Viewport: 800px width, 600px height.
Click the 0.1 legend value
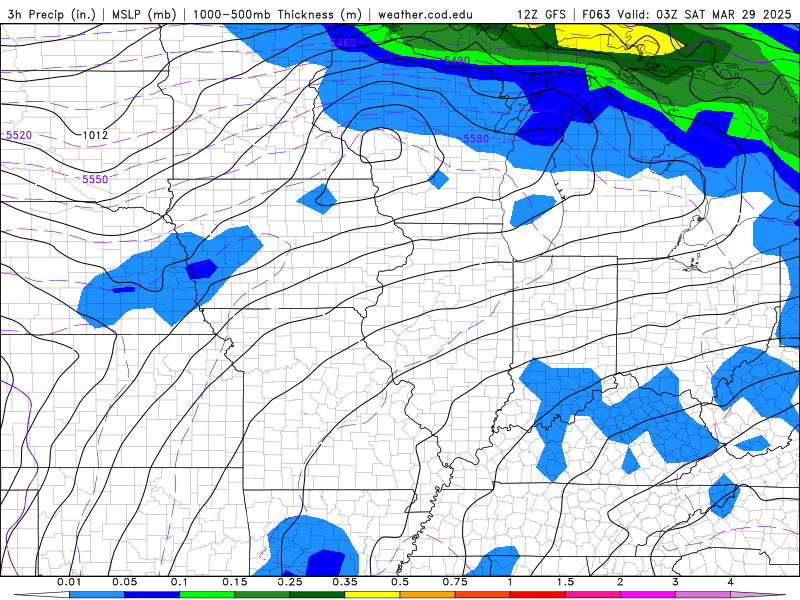click(x=180, y=582)
